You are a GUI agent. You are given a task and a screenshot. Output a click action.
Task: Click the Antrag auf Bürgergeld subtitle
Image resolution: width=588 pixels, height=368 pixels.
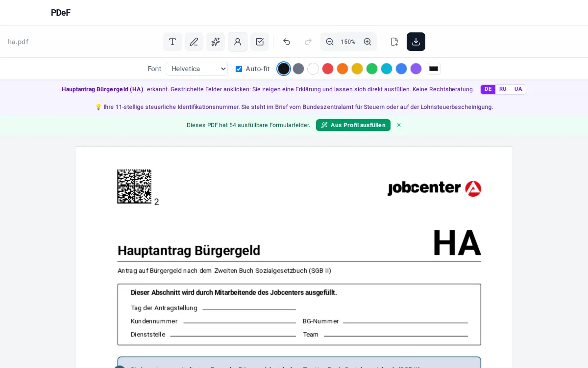click(224, 271)
